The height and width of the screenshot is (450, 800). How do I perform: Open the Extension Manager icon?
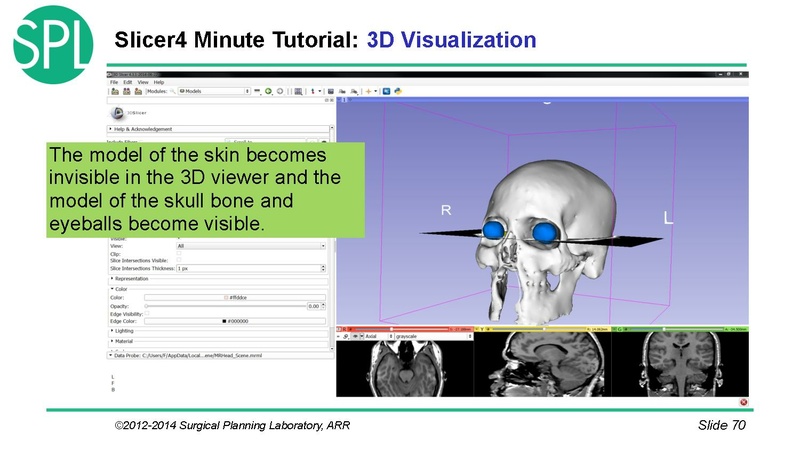(386, 91)
